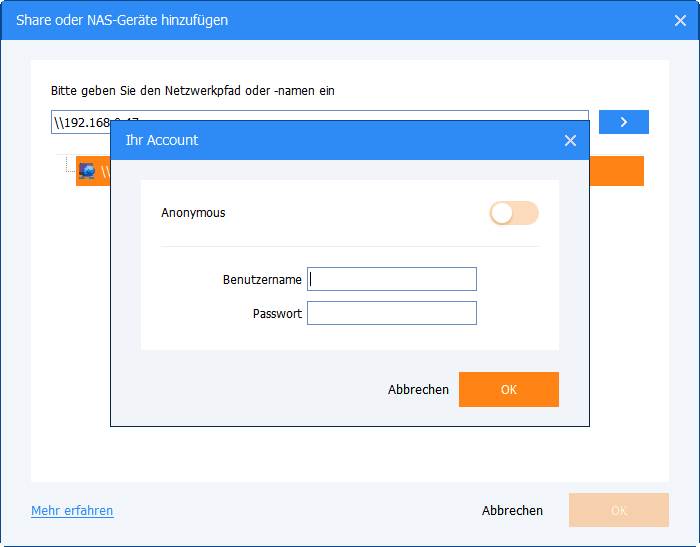Click into the Benutzername text field
Screen dimensions: 700x547
(392, 279)
